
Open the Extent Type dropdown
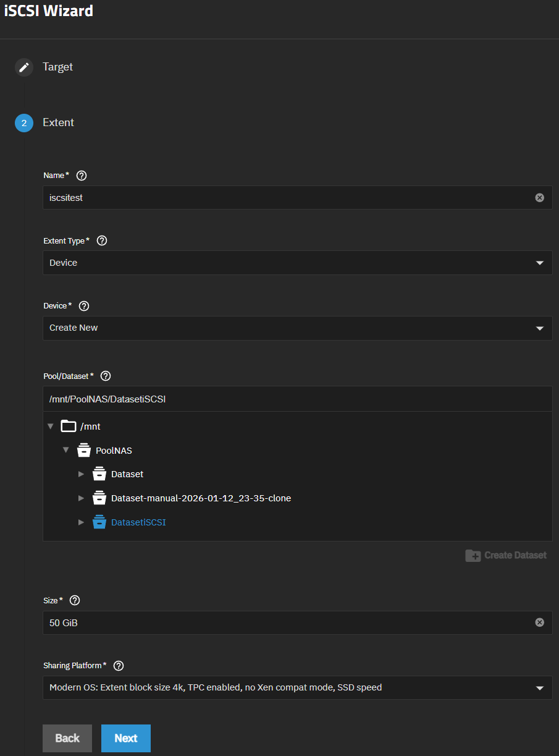coord(297,263)
